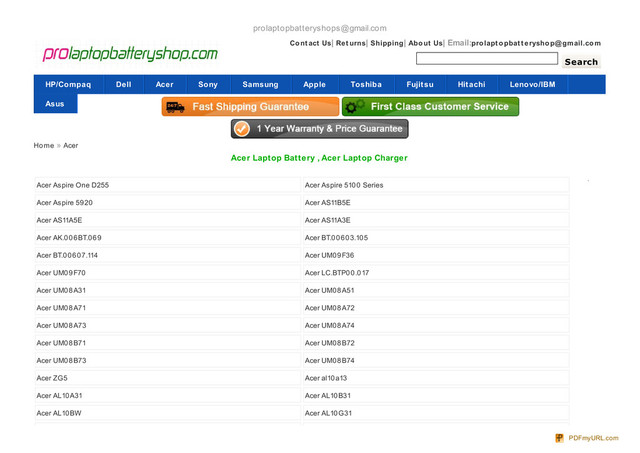Open the Shipping link

(387, 43)
